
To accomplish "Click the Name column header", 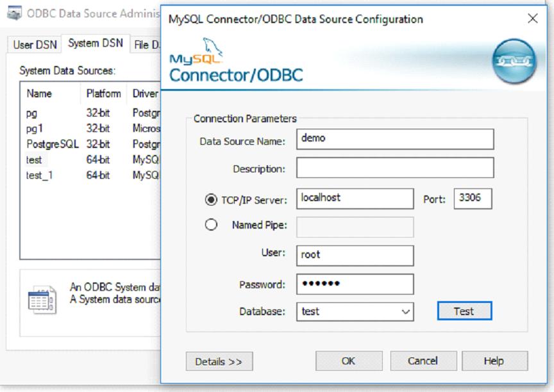I will click(51, 94).
